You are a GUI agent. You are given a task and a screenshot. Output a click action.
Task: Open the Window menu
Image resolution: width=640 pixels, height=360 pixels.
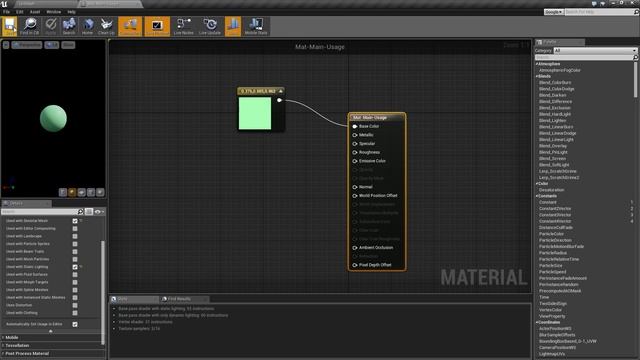(x=53, y=12)
